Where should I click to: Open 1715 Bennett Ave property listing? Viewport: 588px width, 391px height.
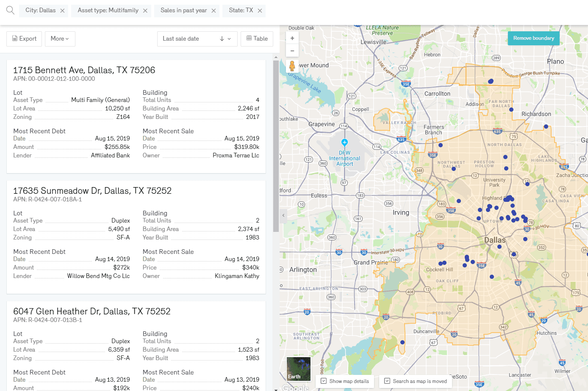pyautogui.click(x=84, y=70)
